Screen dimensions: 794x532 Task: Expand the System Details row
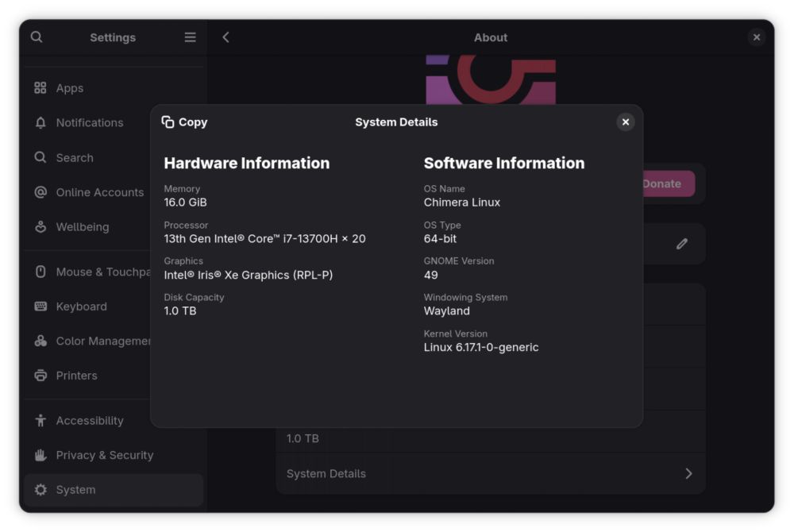pos(490,473)
